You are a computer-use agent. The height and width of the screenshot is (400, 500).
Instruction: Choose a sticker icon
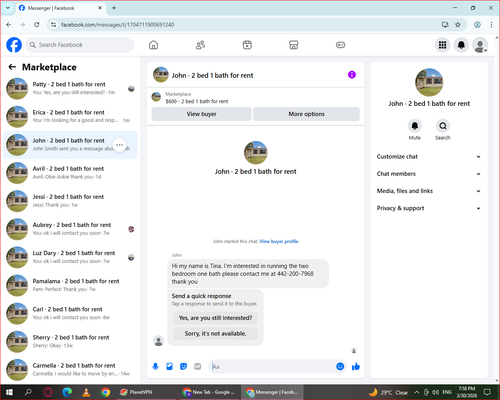tap(183, 367)
